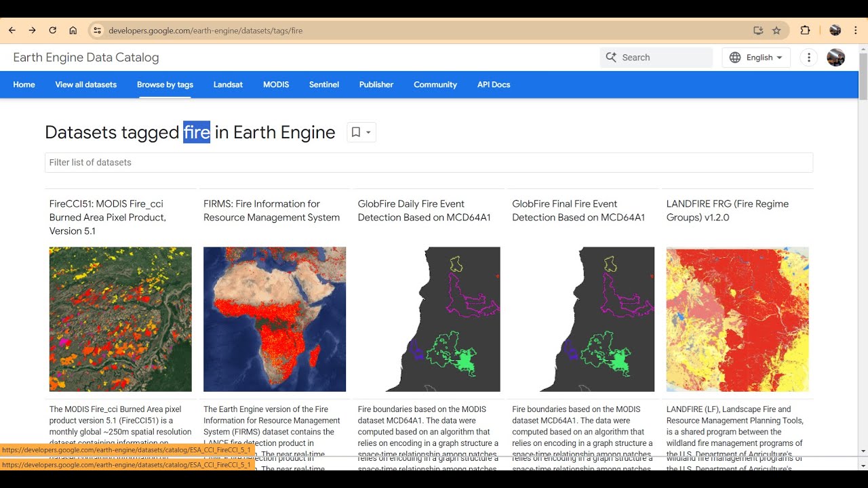The width and height of the screenshot is (868, 488).
Task: Reload the page
Action: coord(52,30)
